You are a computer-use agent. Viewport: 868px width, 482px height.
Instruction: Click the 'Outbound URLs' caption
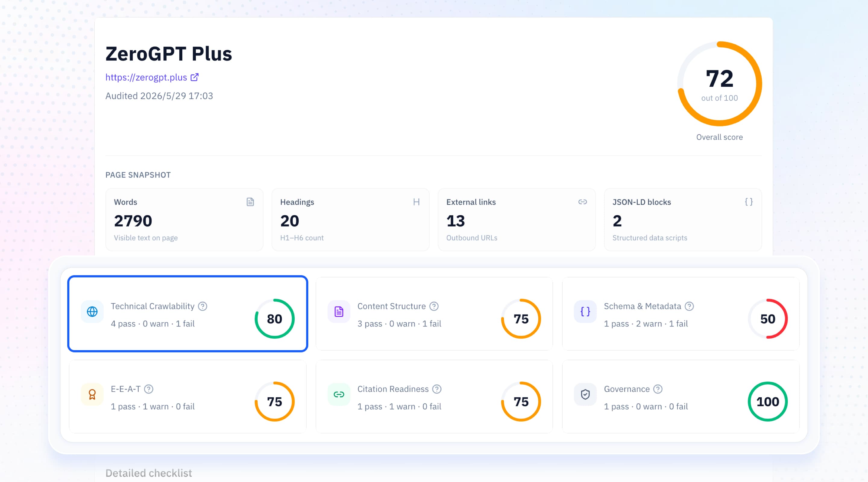click(472, 238)
